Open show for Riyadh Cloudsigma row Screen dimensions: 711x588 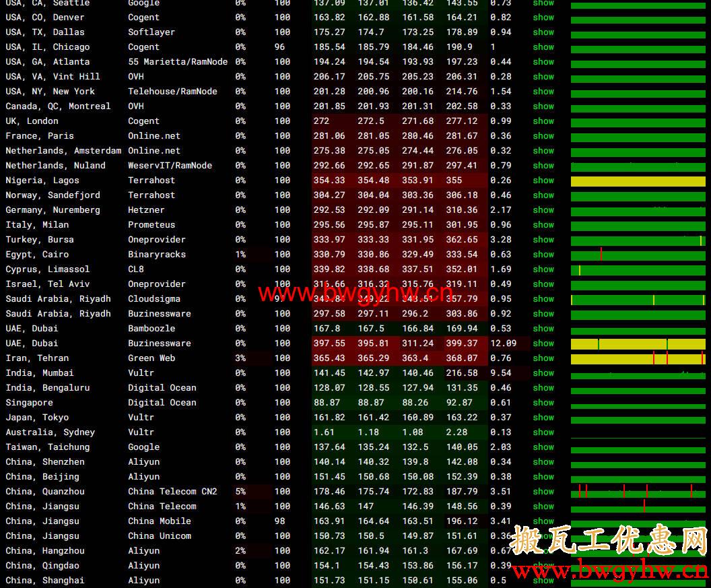(x=543, y=299)
